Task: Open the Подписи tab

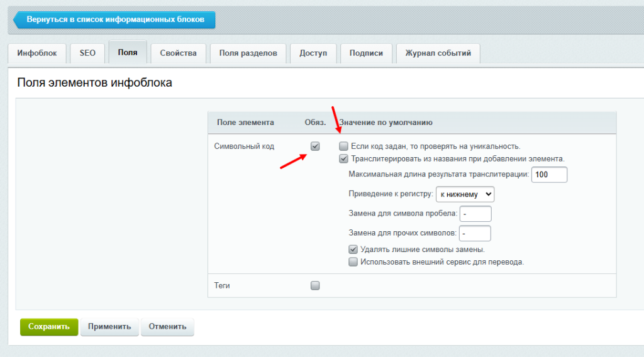Action: (x=366, y=53)
